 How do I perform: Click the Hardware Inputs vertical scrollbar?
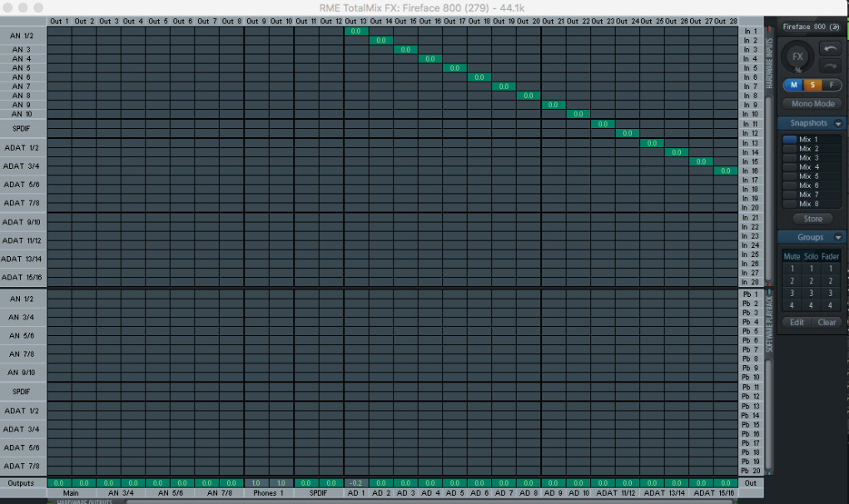(x=769, y=190)
